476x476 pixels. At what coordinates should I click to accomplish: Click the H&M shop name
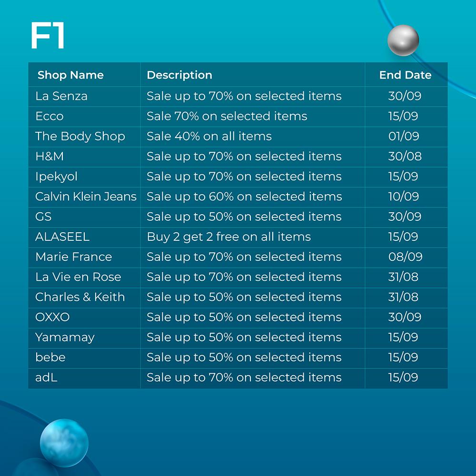tap(50, 156)
